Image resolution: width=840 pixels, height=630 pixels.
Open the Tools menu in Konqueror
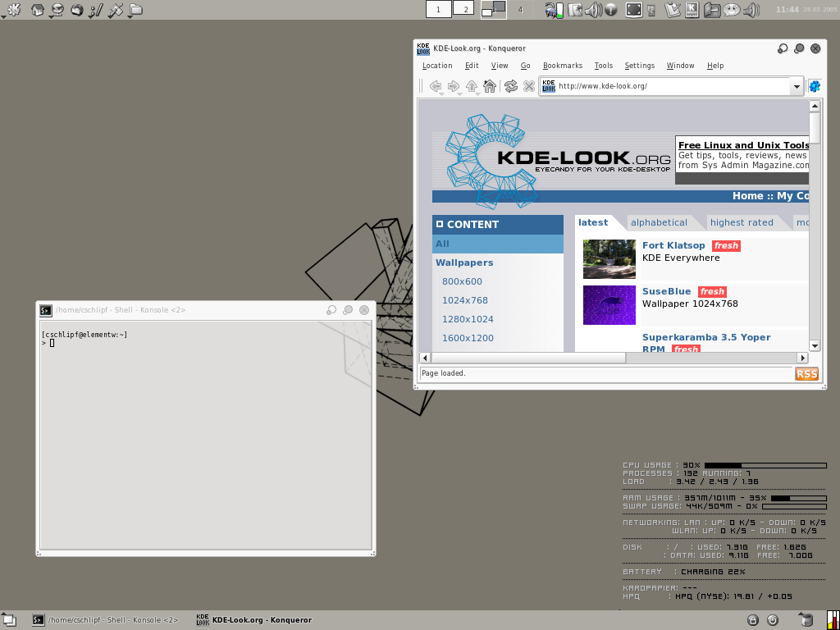[603, 66]
